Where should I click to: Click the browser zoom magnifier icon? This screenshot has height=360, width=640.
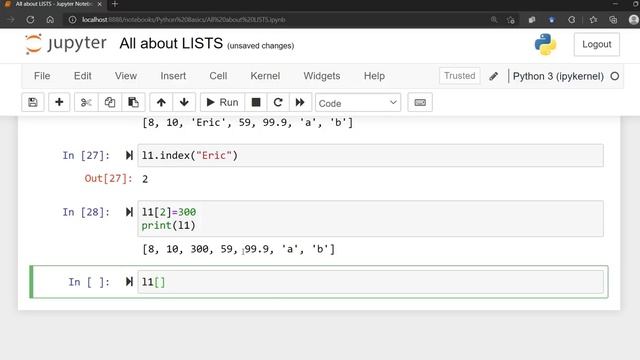point(494,20)
